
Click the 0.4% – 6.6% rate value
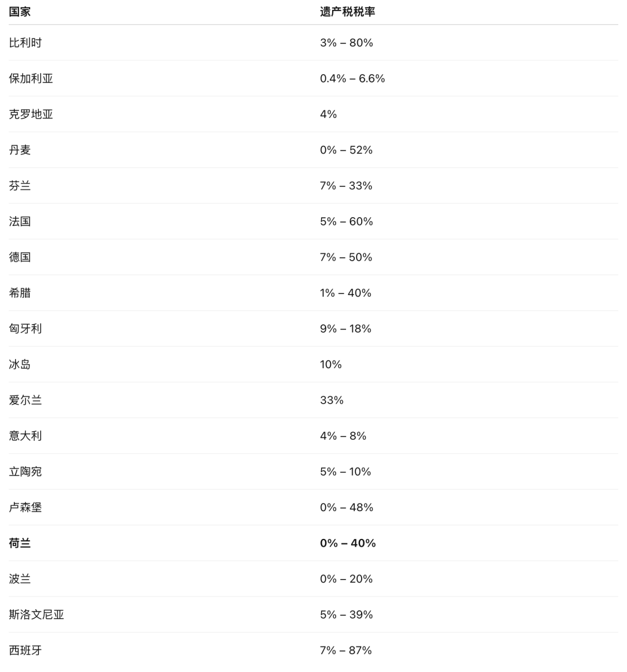[x=352, y=78]
